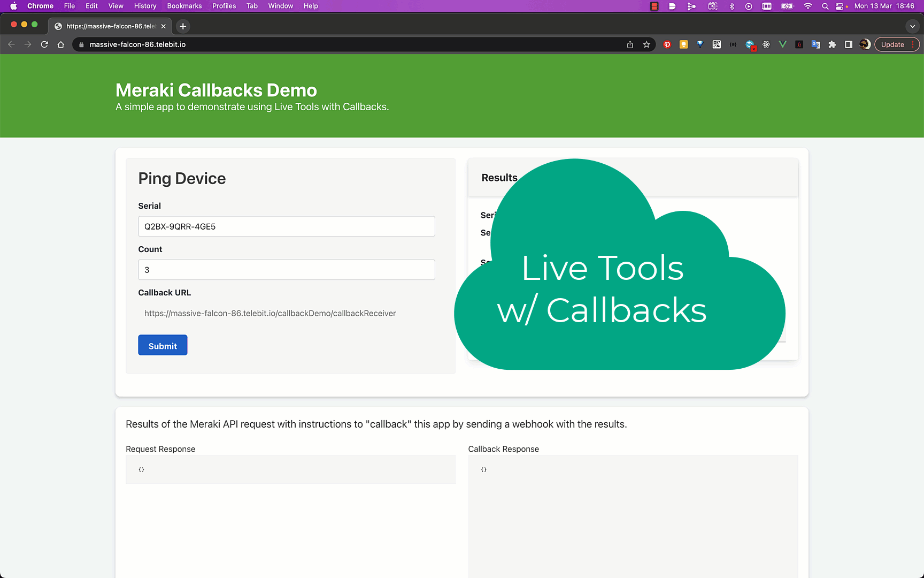
Task: Open a new browser tab
Action: pos(183,26)
